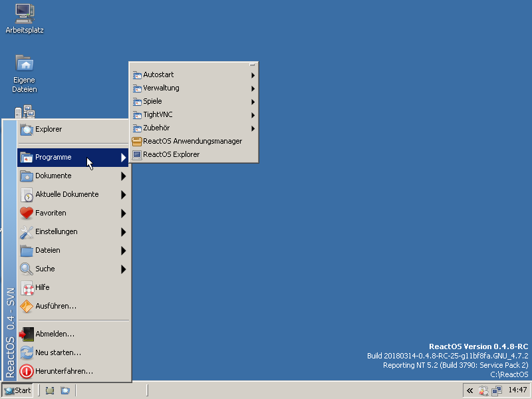The width and height of the screenshot is (532, 399).
Task: Open the Spiele programs folder
Action: coord(194,102)
